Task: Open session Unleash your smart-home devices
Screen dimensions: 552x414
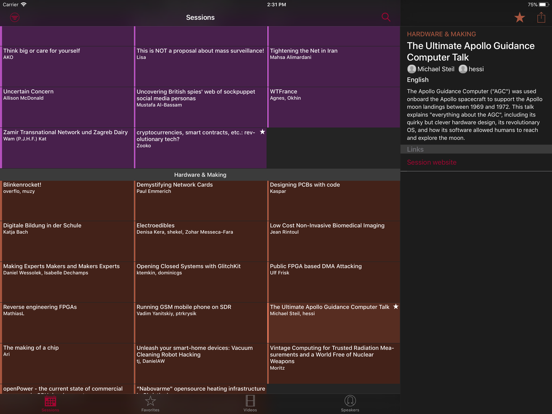Action: 200,364
